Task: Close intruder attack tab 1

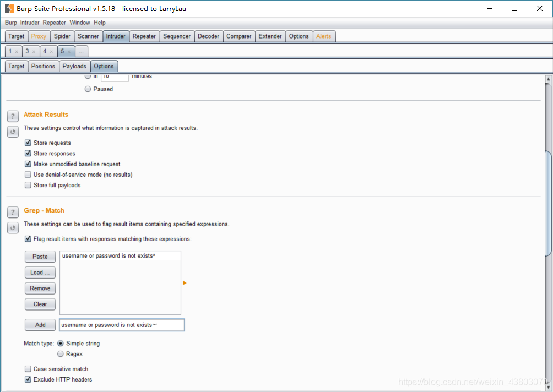Action: tap(17, 52)
